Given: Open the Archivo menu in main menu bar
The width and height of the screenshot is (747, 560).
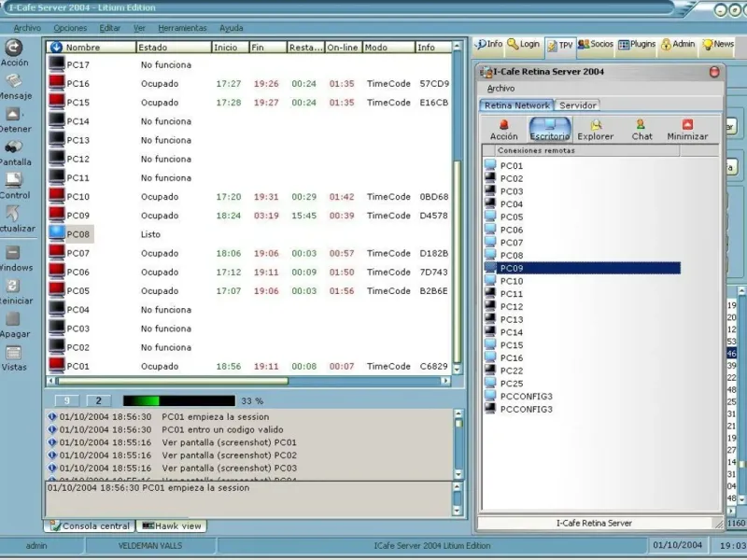Looking at the screenshot, I should tap(27, 28).
